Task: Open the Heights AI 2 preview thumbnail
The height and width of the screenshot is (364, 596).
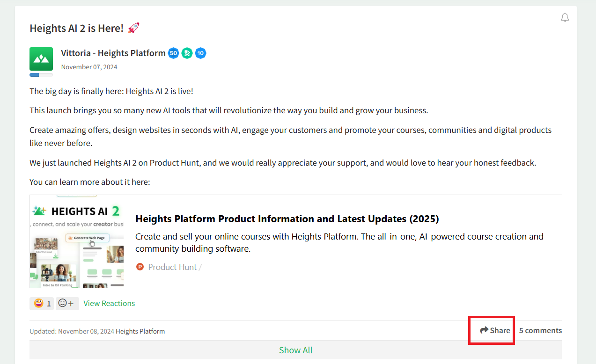Action: [77, 241]
